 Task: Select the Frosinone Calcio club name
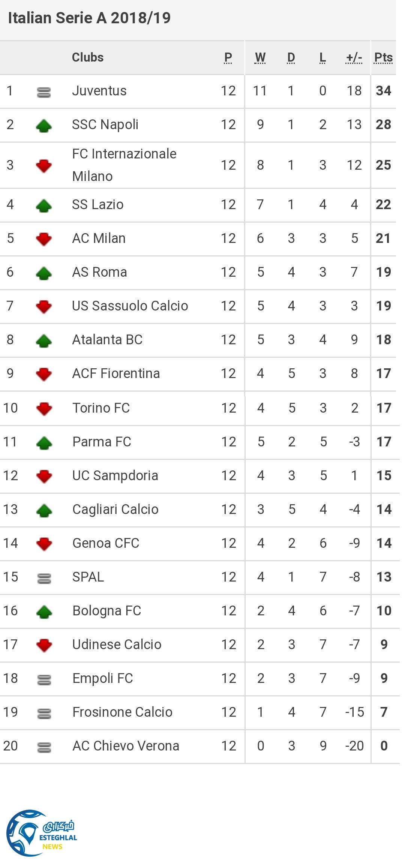coord(122,712)
